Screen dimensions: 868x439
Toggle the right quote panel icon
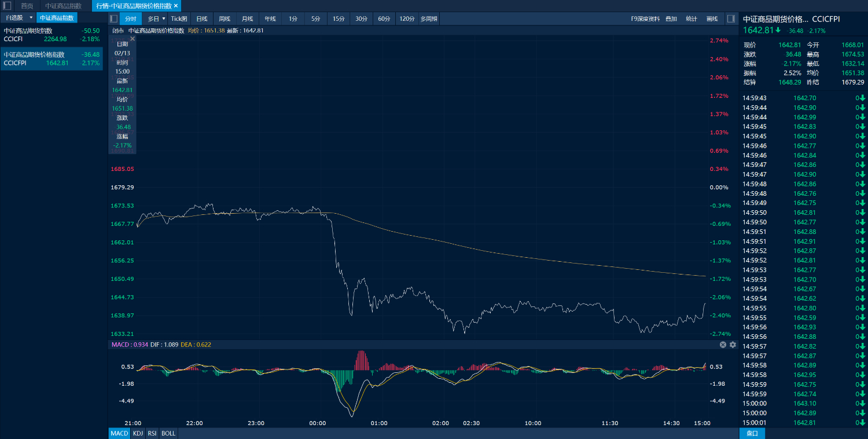(731, 19)
